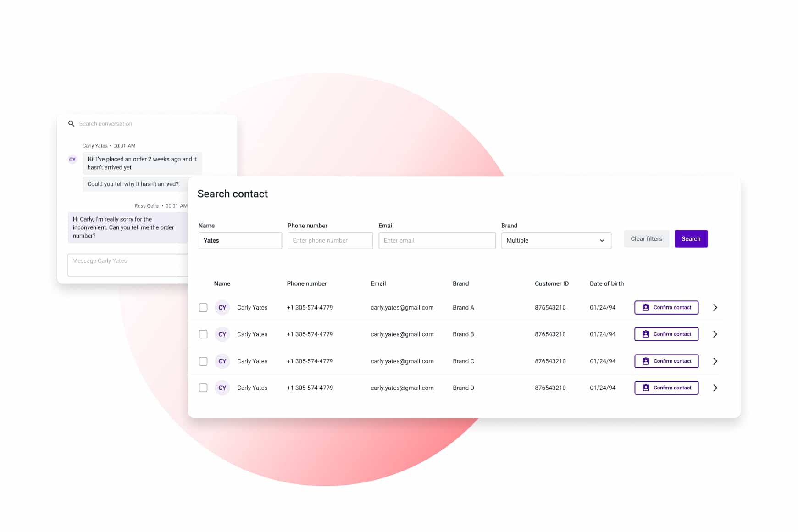Click the CY avatar in the Brand A row
798x532 pixels.
[x=222, y=307]
